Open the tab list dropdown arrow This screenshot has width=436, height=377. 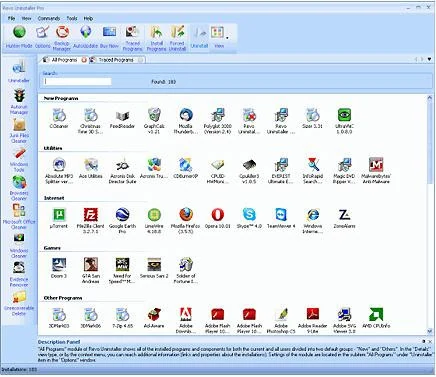pos(429,59)
